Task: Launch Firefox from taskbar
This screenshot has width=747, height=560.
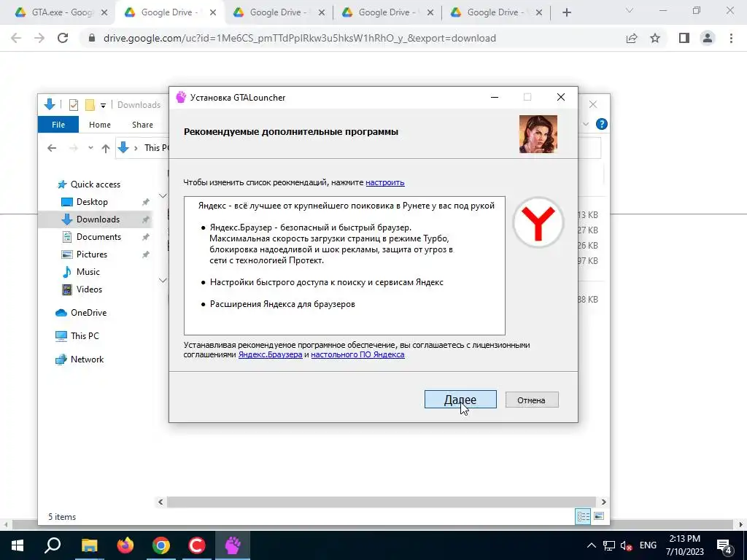Action: tap(125, 545)
